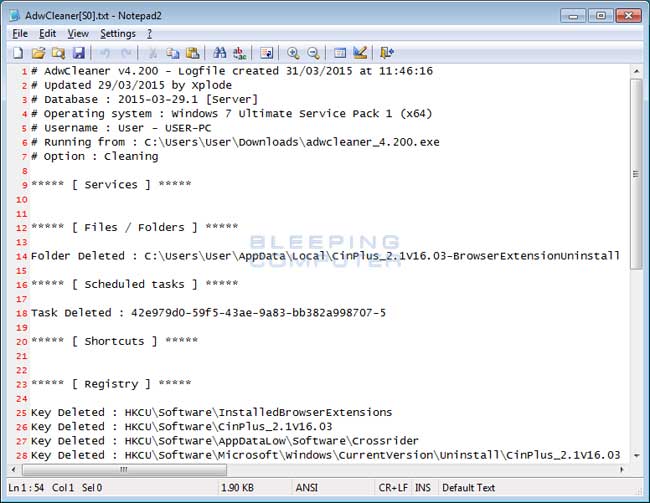Open the Edit menu
The height and width of the screenshot is (503, 650).
pos(47,34)
